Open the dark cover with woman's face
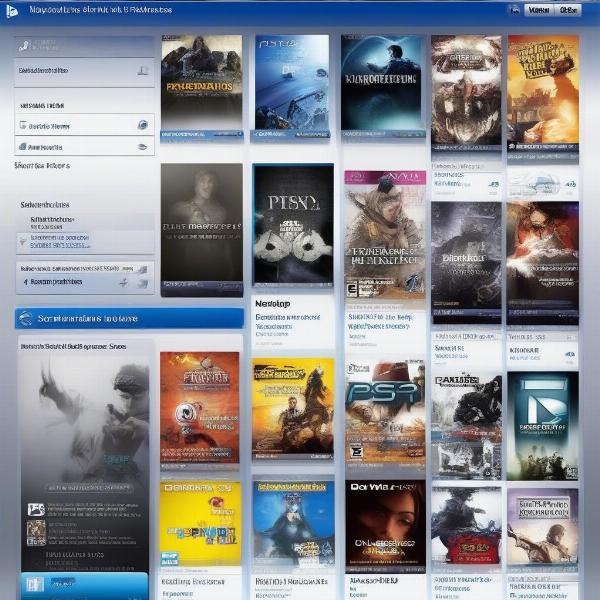This screenshot has width=600, height=600. 385,526
